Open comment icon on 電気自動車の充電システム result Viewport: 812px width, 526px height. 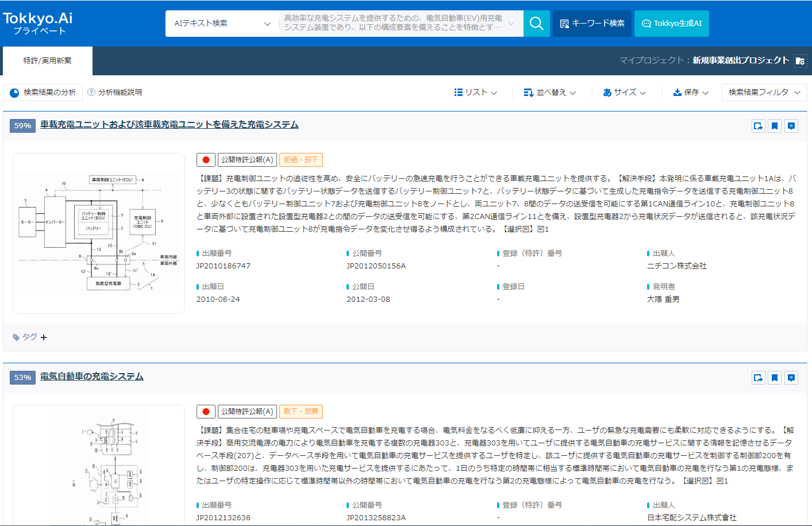coord(791,378)
